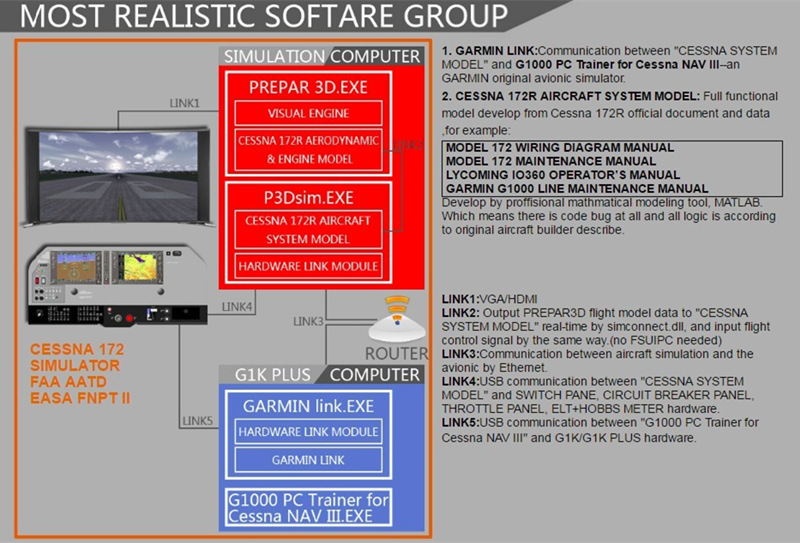
Task: Click the LINK5 label on the diagram
Action: 197,421
